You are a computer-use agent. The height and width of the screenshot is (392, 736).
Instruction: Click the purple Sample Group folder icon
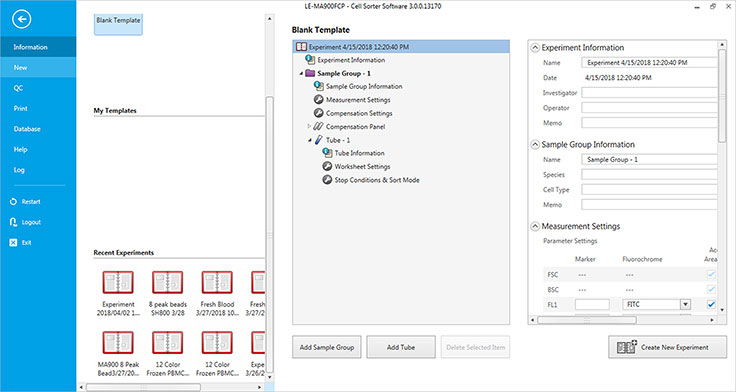coord(310,73)
